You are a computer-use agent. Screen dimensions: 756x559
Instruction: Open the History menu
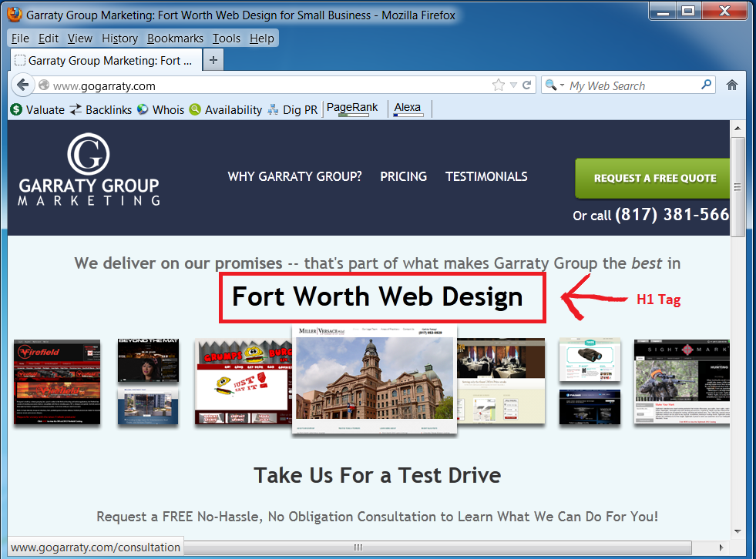click(119, 38)
